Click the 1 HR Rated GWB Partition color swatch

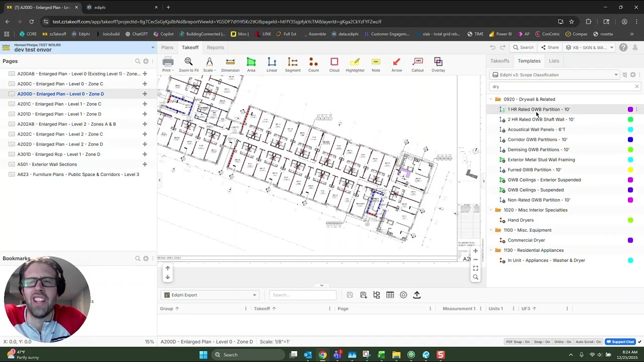(x=630, y=110)
